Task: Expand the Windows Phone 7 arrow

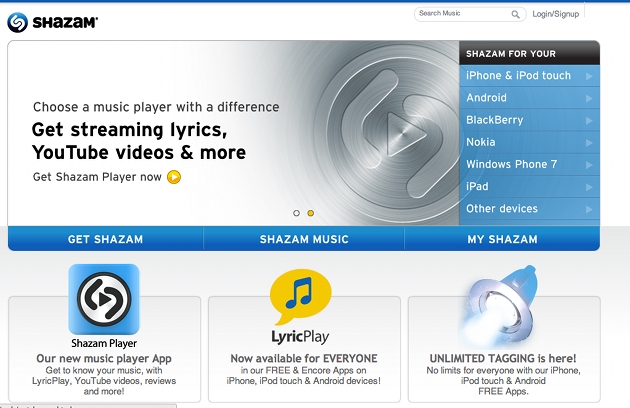Action: (590, 164)
